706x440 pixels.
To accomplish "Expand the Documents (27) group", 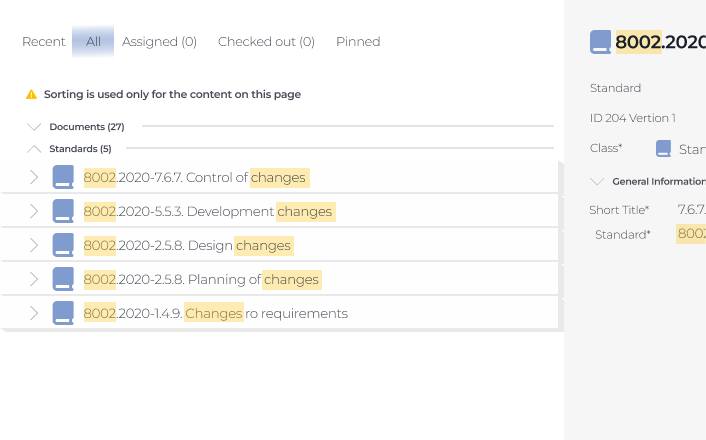I will [x=34, y=127].
